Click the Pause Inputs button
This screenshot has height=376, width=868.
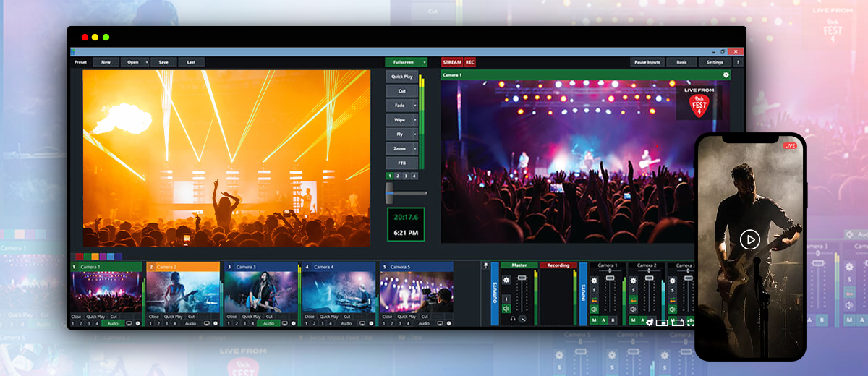[x=647, y=62]
